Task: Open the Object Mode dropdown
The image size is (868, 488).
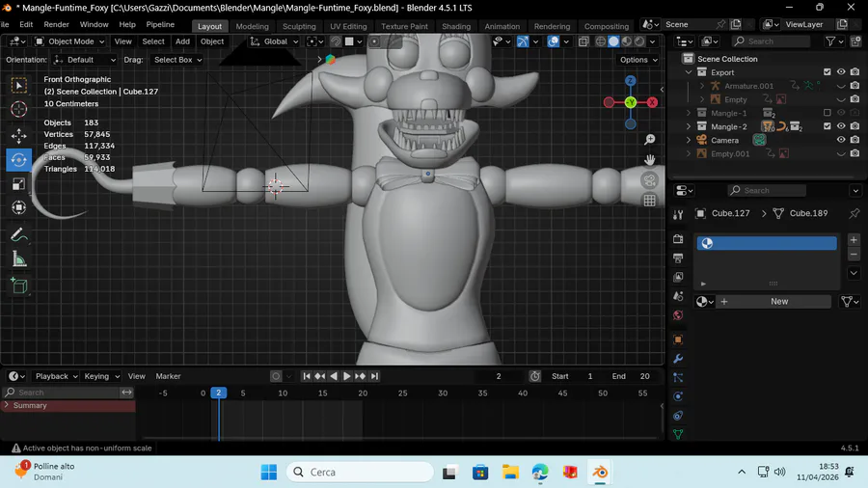Action: (68, 41)
